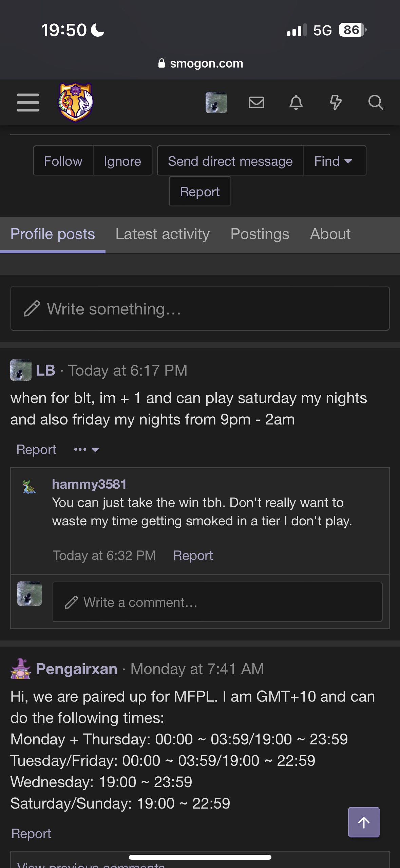Viewport: 400px width, 868px height.
Task: Switch to the Latest activity tab
Action: pos(163,234)
